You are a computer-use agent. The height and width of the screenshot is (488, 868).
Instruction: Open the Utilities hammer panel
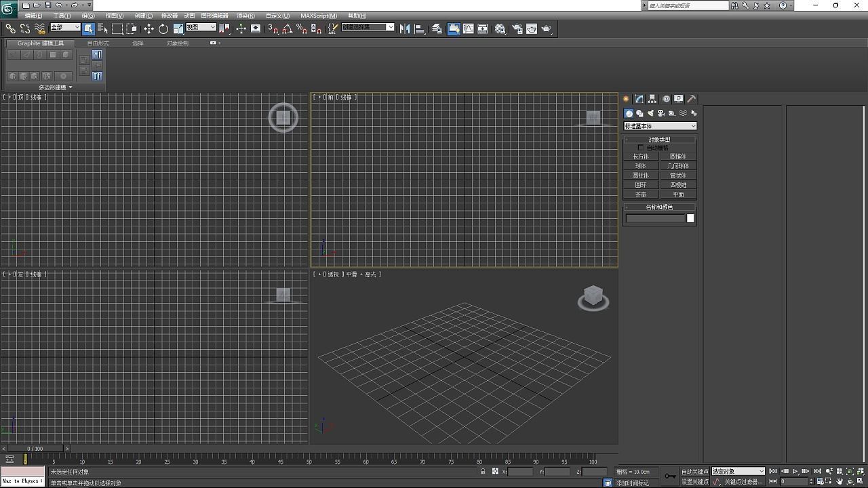point(692,99)
